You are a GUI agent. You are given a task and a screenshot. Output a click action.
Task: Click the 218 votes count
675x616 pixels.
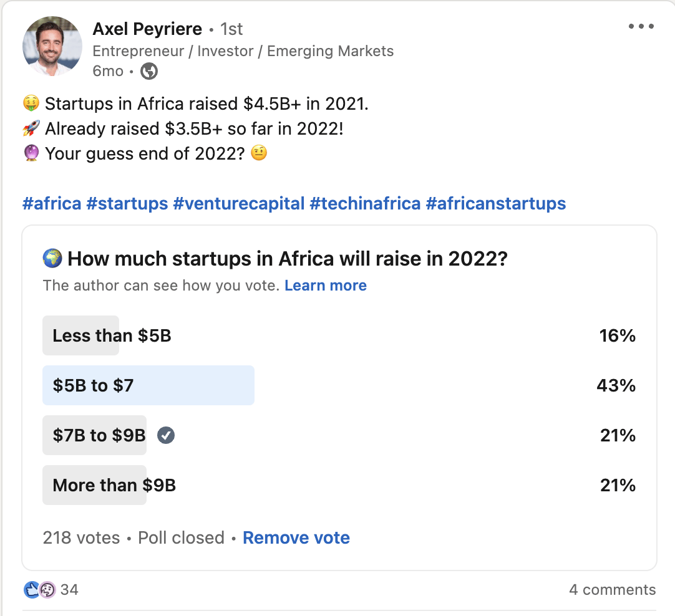pos(81,537)
